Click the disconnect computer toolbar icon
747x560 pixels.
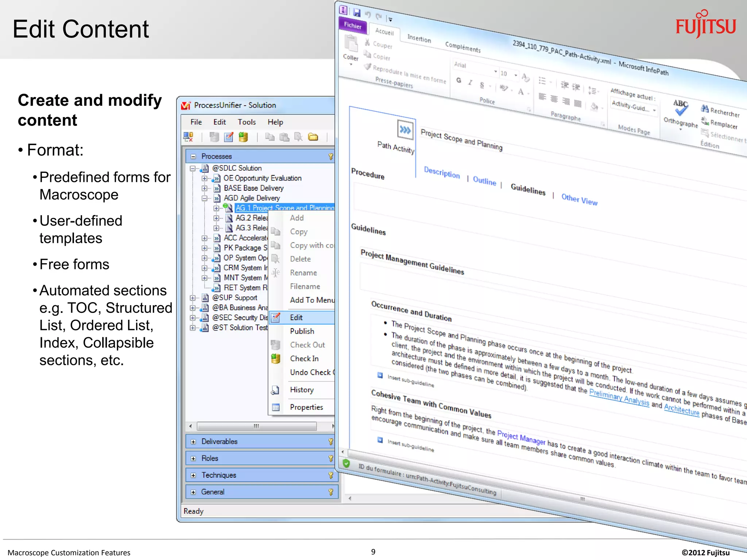[x=188, y=137]
